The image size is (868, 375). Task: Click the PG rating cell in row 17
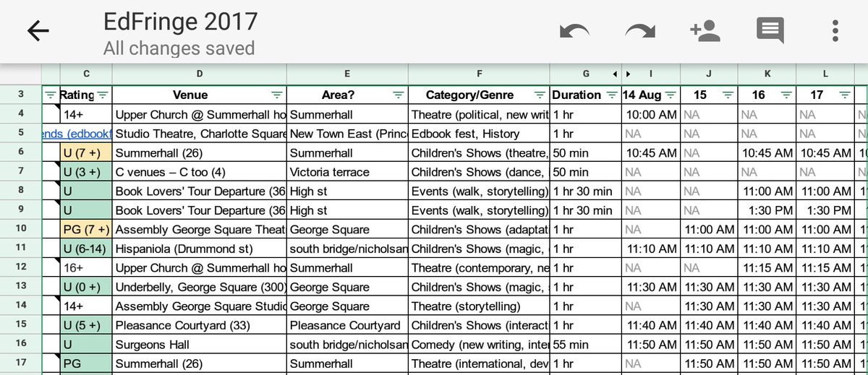(86, 363)
